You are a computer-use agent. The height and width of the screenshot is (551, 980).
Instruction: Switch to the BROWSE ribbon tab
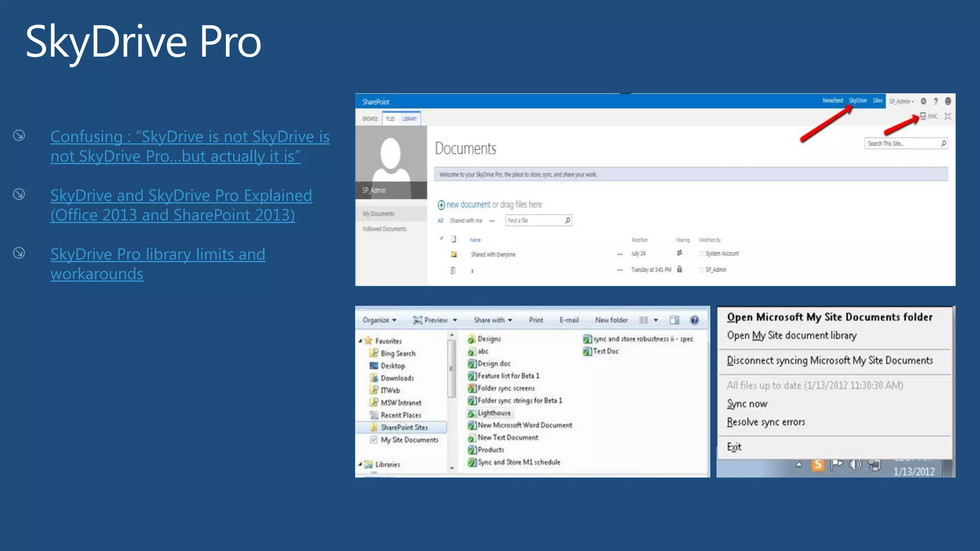pyautogui.click(x=370, y=119)
